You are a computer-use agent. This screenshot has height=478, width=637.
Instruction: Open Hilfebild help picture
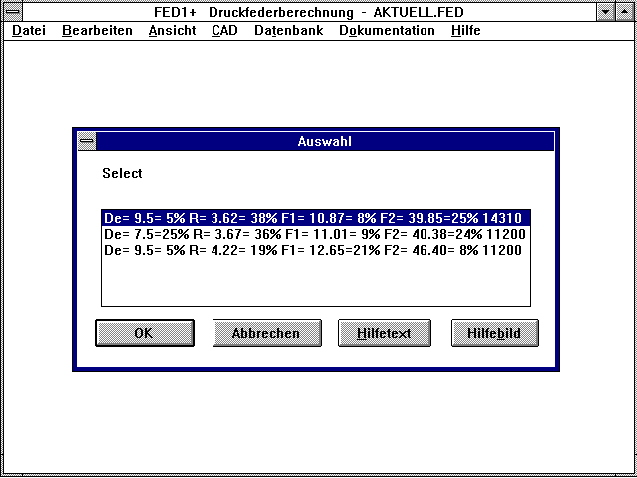coord(494,333)
